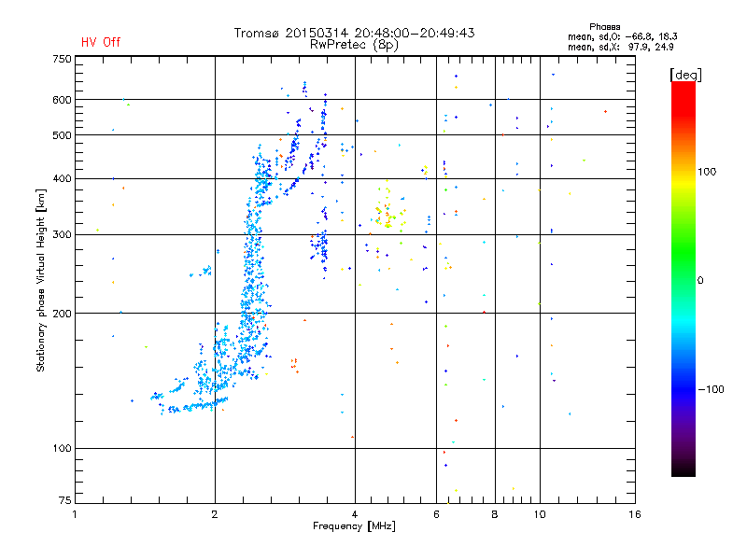Click the '[deg]' colorbar unit label

coord(685,75)
